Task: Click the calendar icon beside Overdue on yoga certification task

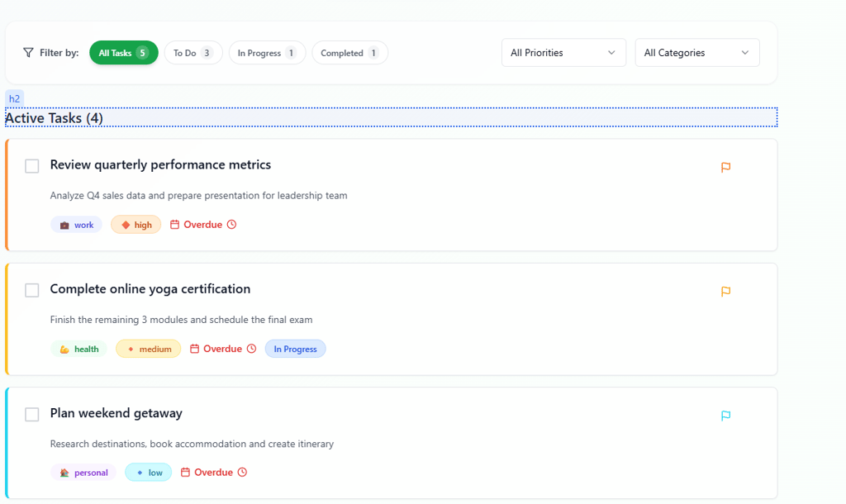Action: click(x=194, y=349)
